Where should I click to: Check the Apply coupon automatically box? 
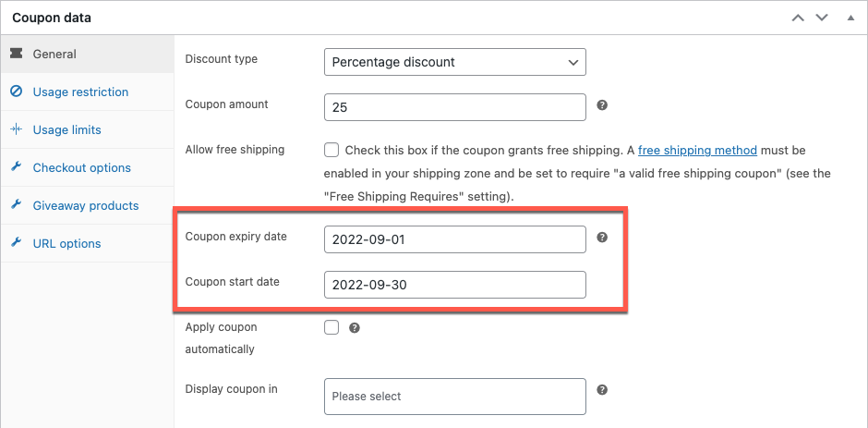tap(332, 327)
